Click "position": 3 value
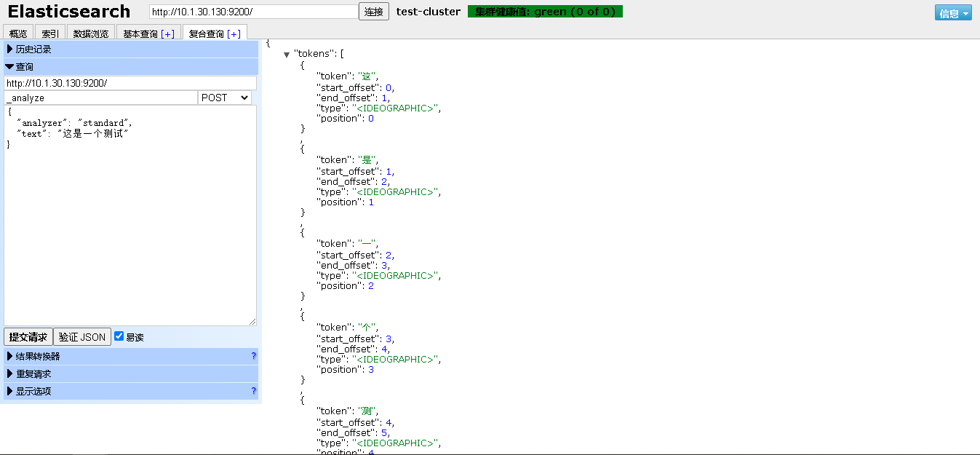980x455 pixels. 371,370
